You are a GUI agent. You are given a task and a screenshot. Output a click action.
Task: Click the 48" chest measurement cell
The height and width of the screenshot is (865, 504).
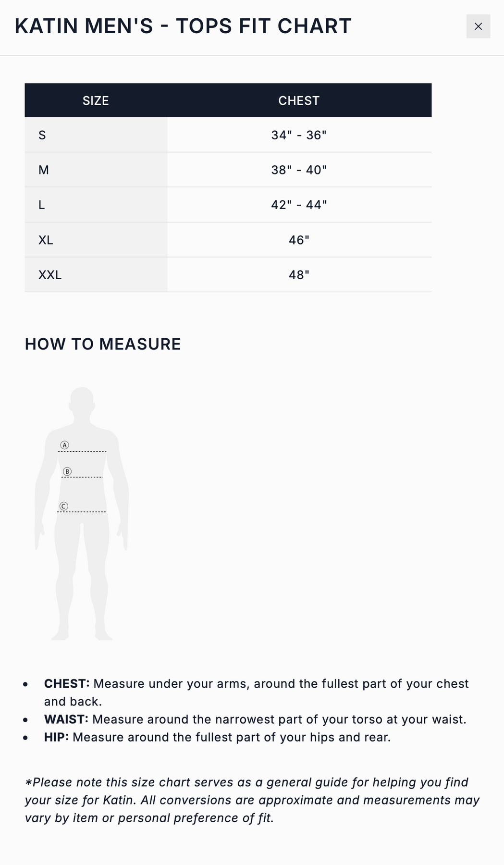299,275
